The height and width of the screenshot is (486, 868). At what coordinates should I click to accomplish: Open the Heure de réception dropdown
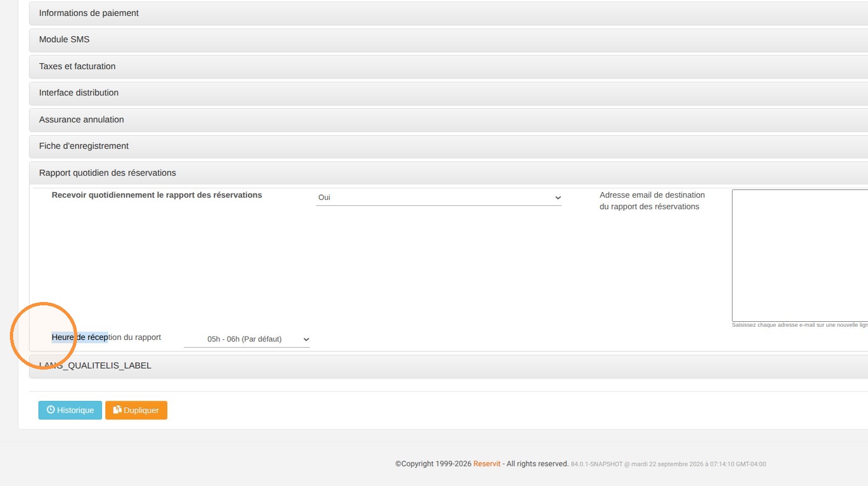247,339
